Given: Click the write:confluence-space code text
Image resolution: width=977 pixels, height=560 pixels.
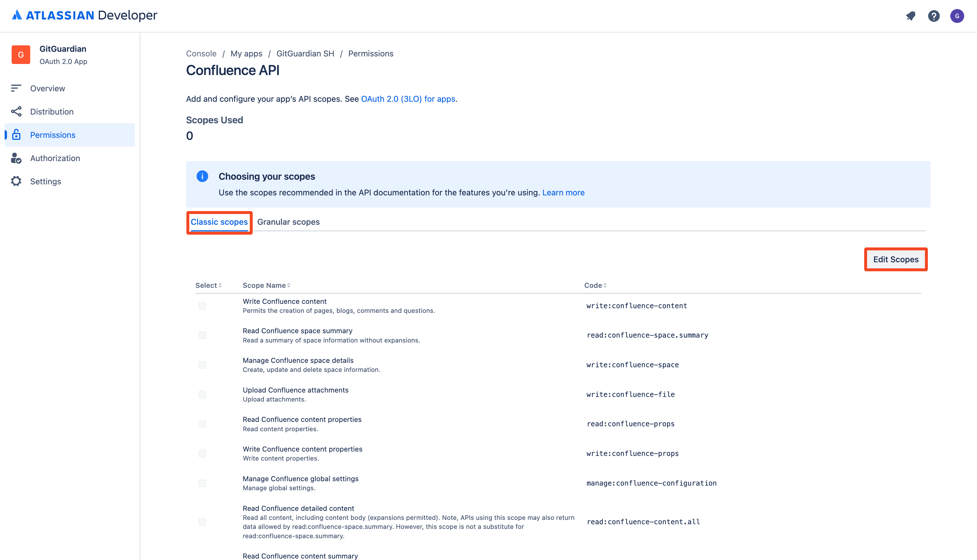Looking at the screenshot, I should point(633,365).
